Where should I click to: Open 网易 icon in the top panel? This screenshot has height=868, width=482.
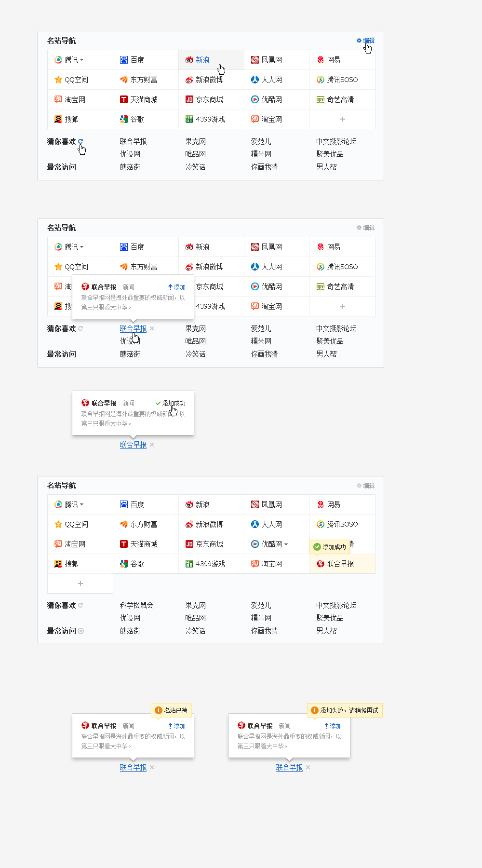pos(321,60)
